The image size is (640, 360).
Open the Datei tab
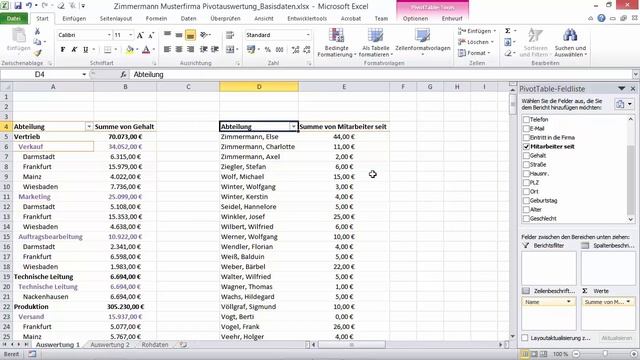coord(14,18)
